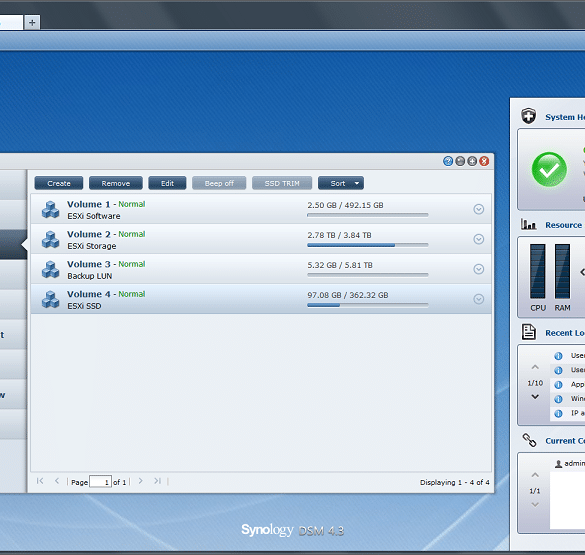
Task: Show previous connections page arrow
Action: pyautogui.click(x=535, y=475)
